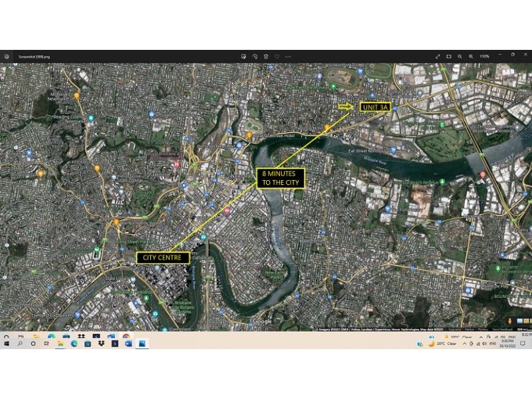Click the taskbar clock and date
This screenshot has width=532, height=399.
(x=507, y=344)
